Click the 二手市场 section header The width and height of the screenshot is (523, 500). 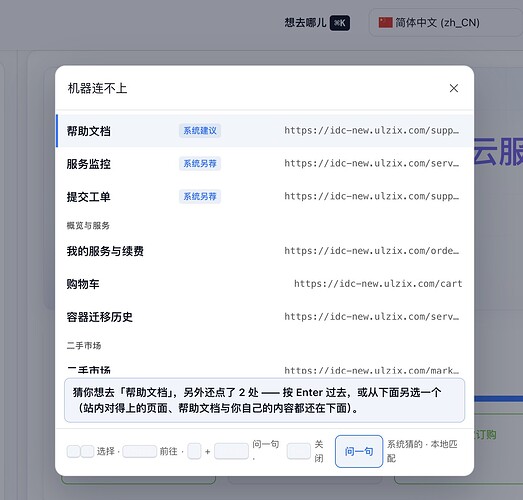84,346
